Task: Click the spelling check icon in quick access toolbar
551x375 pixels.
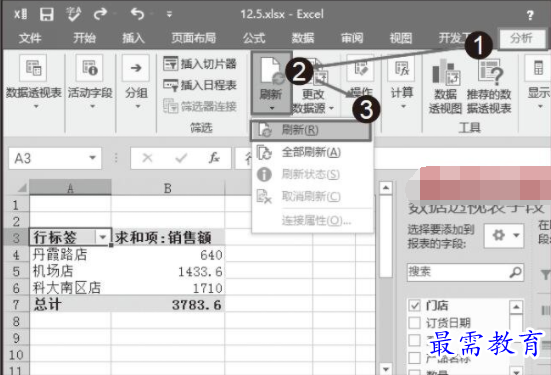Action: tap(73, 14)
